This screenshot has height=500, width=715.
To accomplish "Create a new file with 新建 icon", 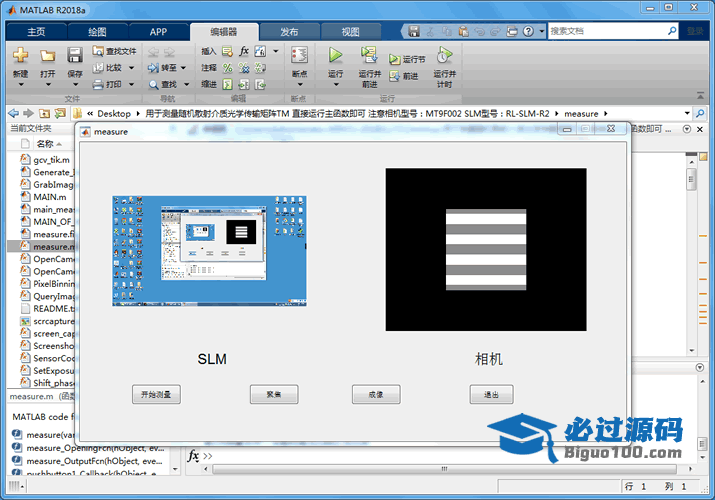I will 20,55.
